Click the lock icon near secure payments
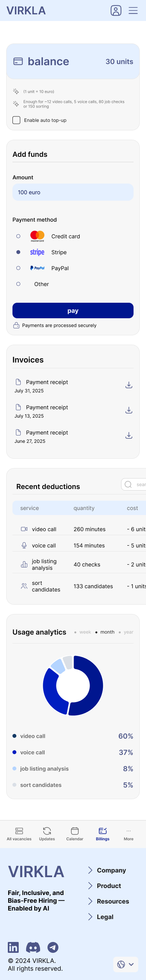 coord(16,325)
